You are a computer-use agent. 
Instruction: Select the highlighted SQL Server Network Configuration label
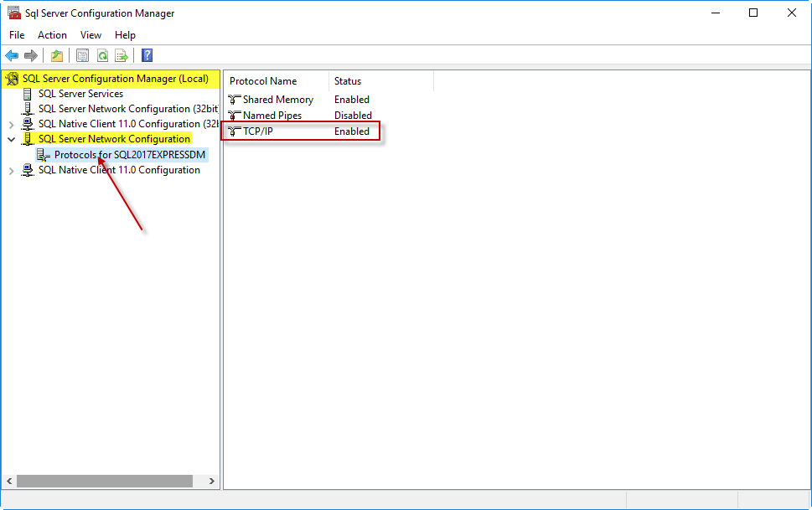[115, 139]
